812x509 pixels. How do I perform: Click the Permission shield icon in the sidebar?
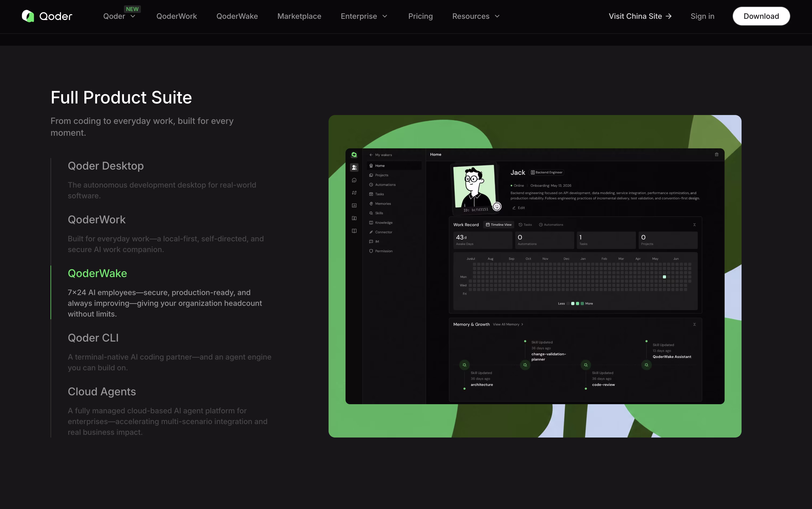click(x=371, y=251)
